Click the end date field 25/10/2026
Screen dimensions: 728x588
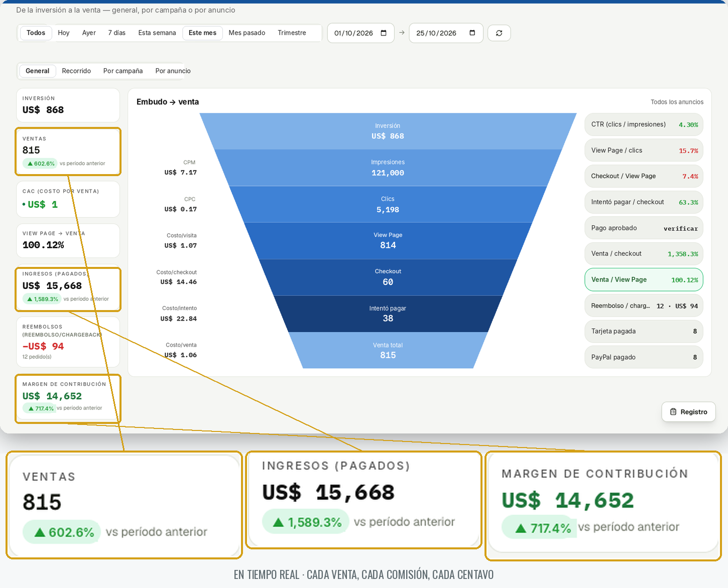446,33
